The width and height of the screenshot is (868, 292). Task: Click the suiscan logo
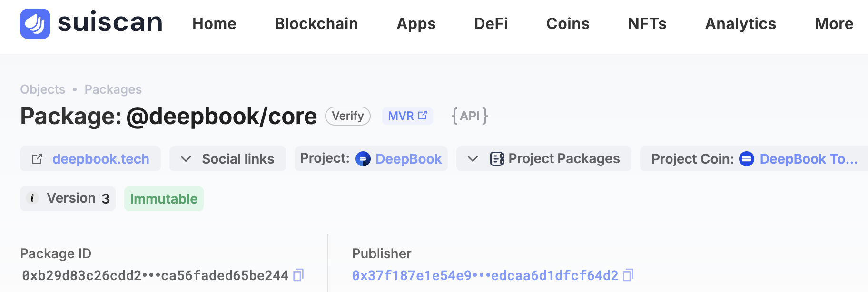tap(90, 22)
